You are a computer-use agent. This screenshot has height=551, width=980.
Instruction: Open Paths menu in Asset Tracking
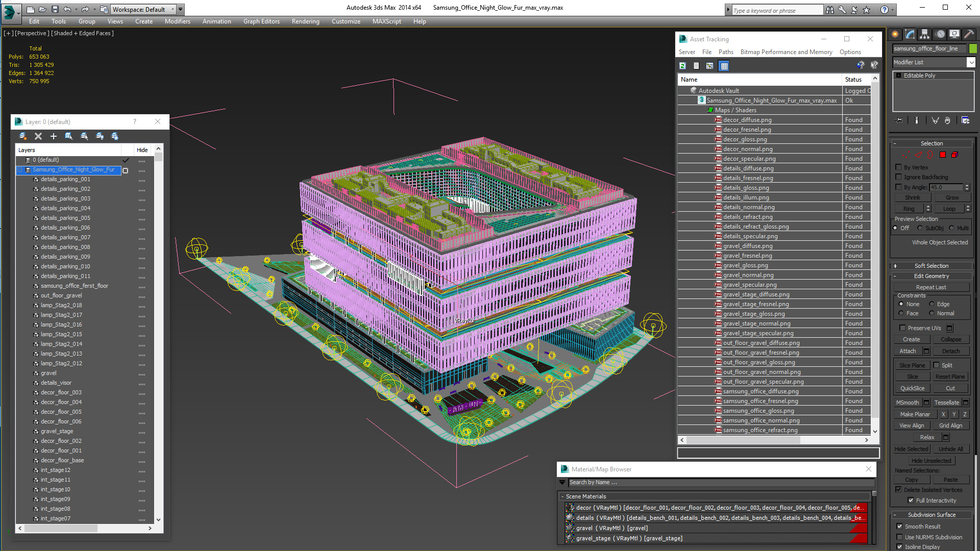pyautogui.click(x=725, y=52)
